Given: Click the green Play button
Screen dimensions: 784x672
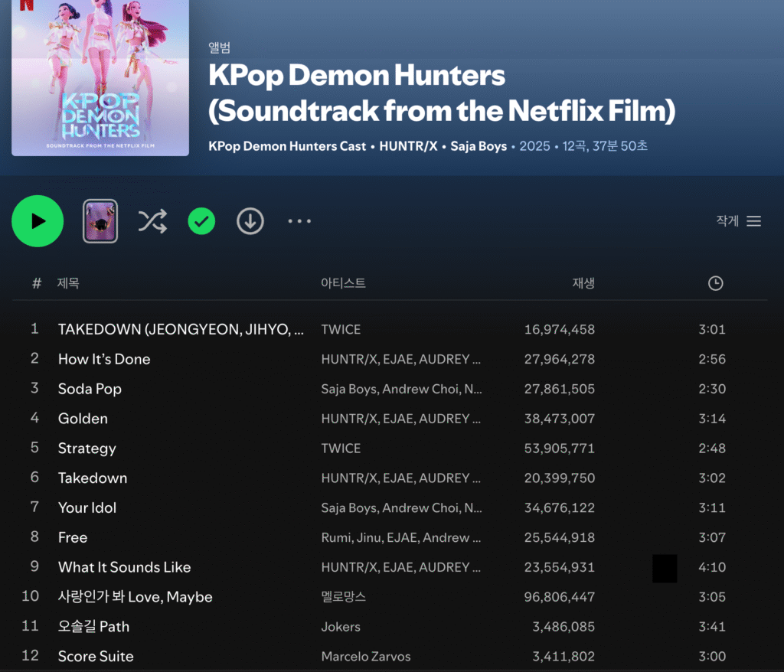Looking at the screenshot, I should click(38, 221).
